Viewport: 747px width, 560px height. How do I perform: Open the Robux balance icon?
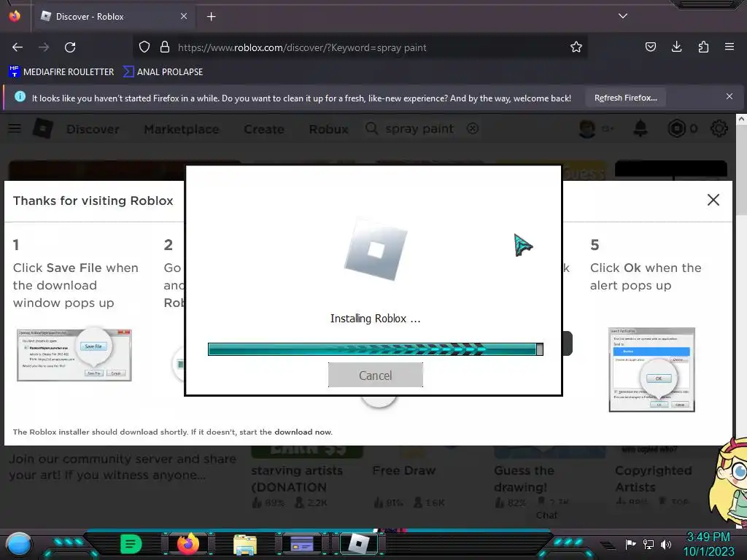676,128
